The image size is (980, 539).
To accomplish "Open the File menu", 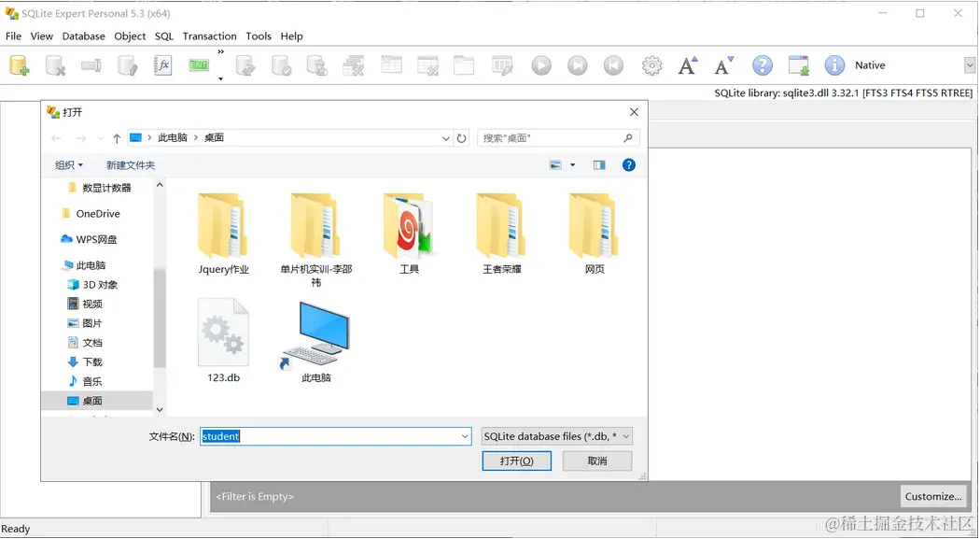I will [x=13, y=36].
